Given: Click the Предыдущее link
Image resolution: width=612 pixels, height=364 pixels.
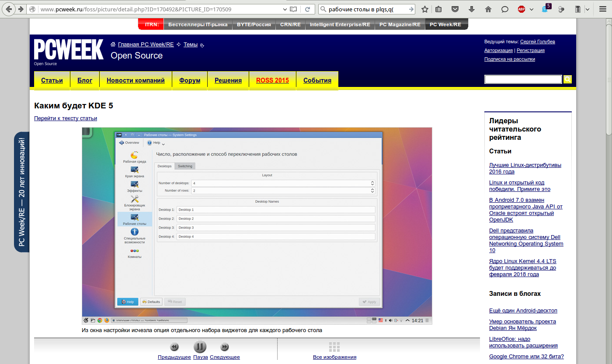Looking at the screenshot, I should tap(174, 357).
